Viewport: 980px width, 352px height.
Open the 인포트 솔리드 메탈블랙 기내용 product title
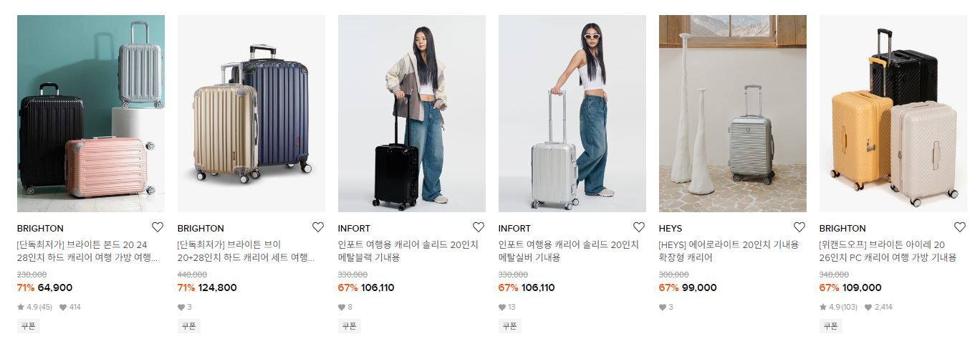coord(408,251)
